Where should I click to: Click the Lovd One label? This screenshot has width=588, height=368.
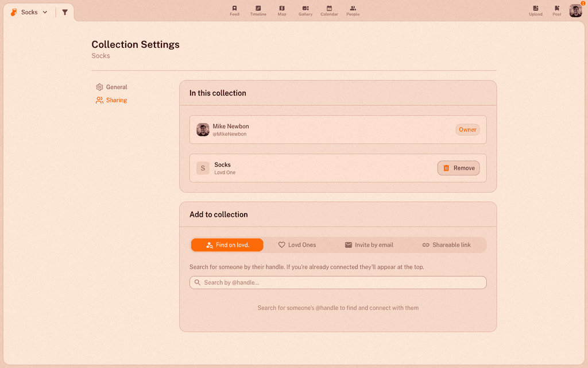click(x=225, y=172)
